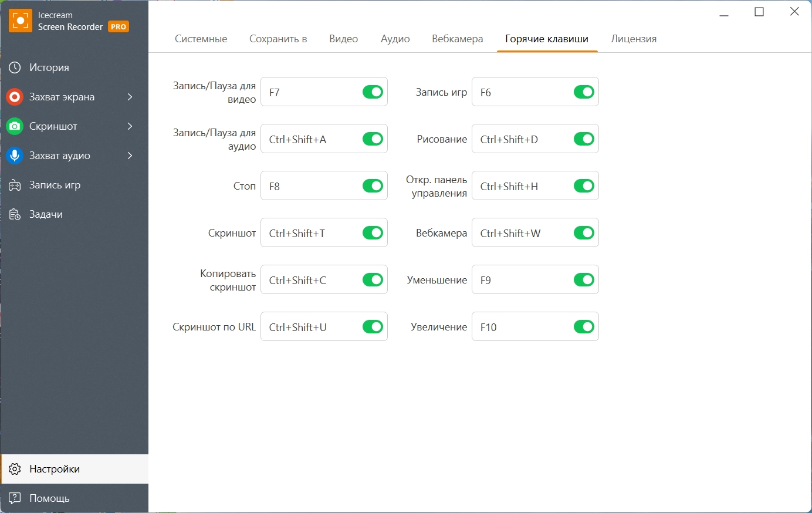Click the gamepad icon for Запись игр
Viewport: 812px width, 513px height.
point(15,185)
